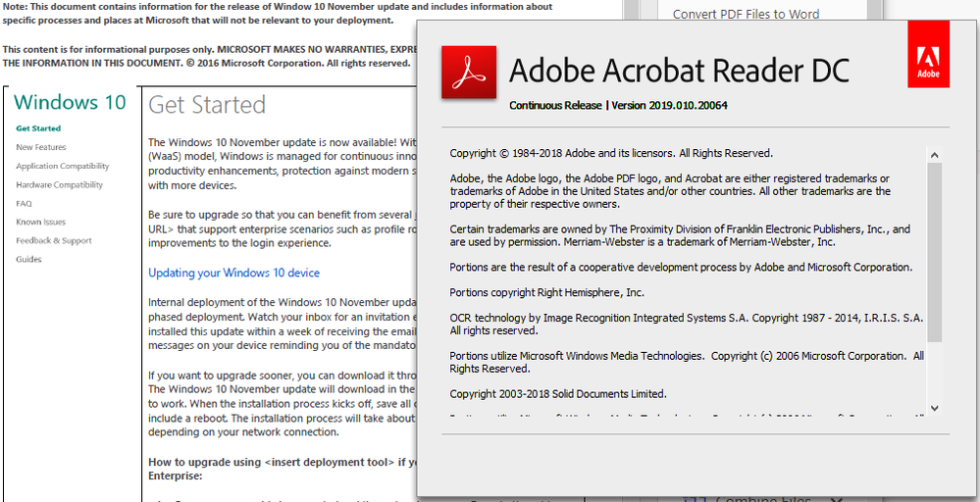The width and height of the screenshot is (980, 502).
Task: Click the About dialog scroll-down arrow
Action: 934,408
